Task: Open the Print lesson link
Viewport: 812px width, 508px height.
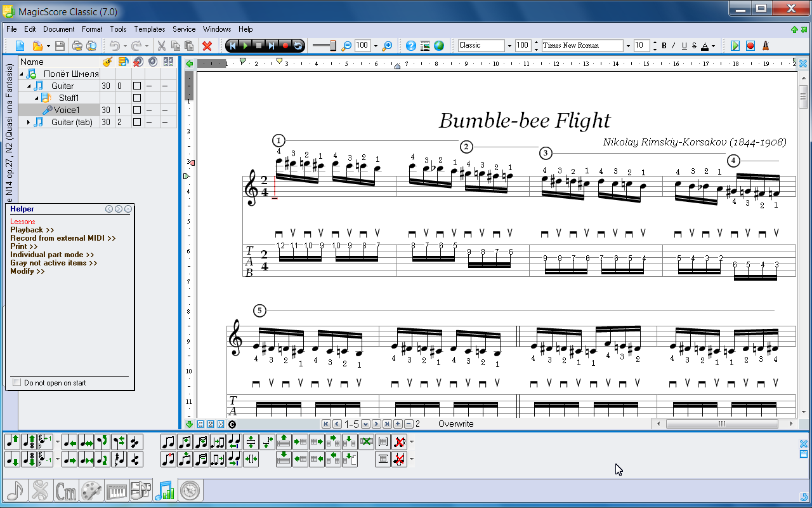Action: pos(24,246)
